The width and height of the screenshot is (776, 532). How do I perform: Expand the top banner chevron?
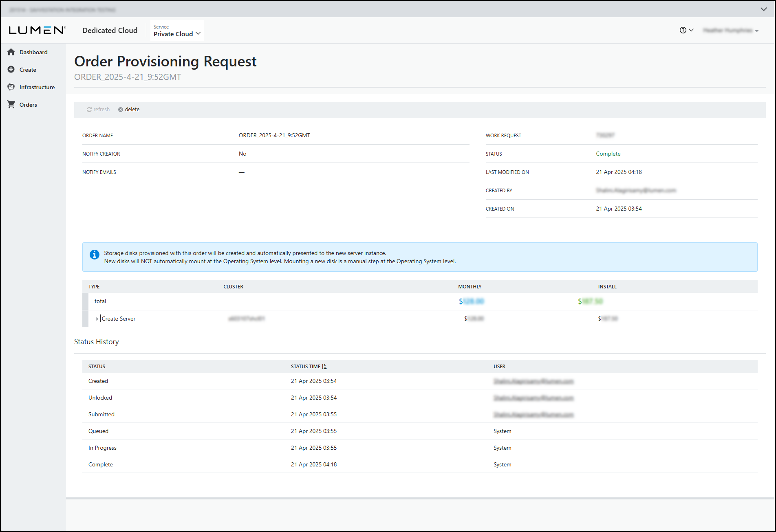coord(763,9)
